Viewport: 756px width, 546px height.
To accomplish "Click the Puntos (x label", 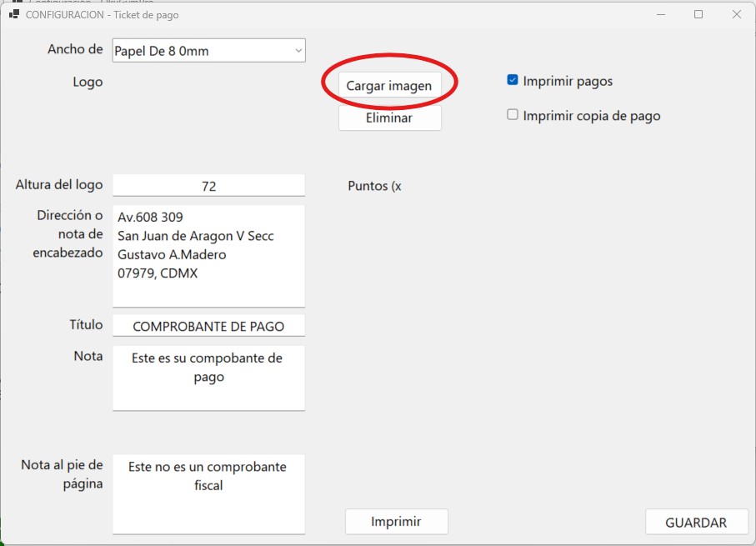I will pos(374,186).
